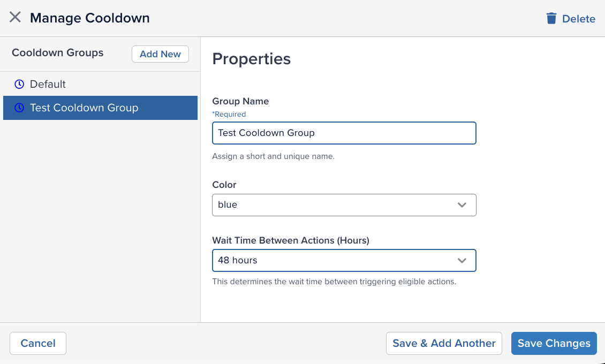Click the Delete text label

579,19
